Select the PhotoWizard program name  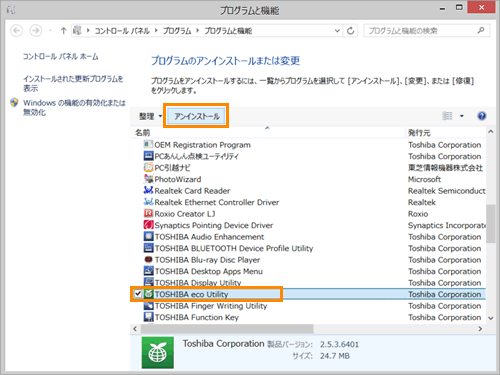178,179
